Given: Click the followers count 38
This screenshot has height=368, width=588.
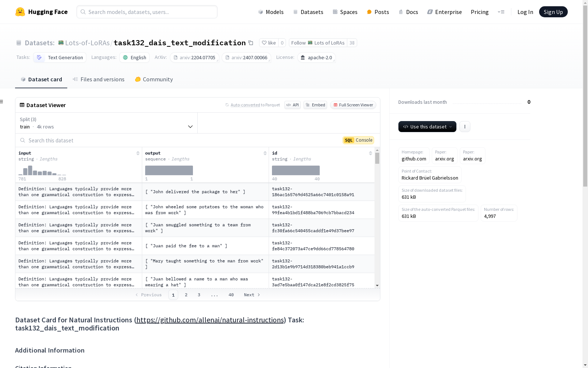Looking at the screenshot, I should [x=352, y=43].
